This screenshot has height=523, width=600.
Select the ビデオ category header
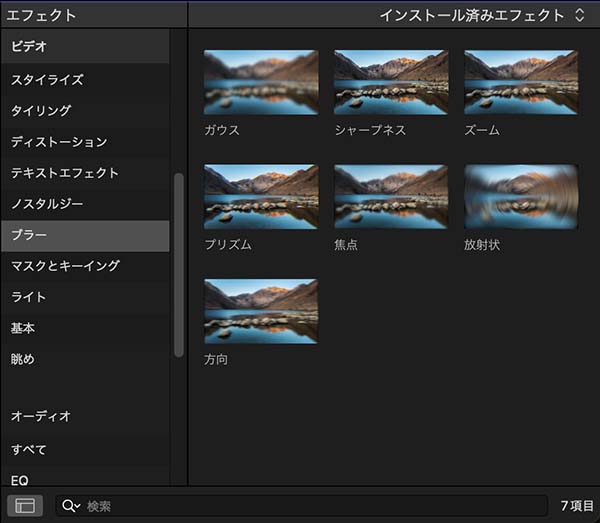pyautogui.click(x=85, y=46)
